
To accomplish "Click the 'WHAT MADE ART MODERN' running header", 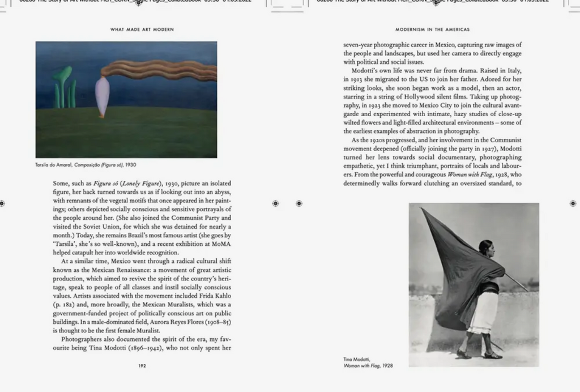I will tap(142, 29).
